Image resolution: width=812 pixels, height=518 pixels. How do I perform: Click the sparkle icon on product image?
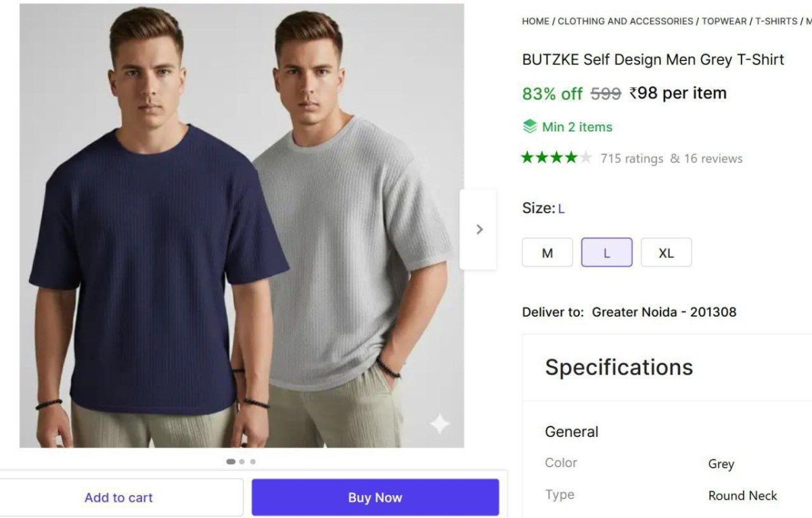point(439,424)
